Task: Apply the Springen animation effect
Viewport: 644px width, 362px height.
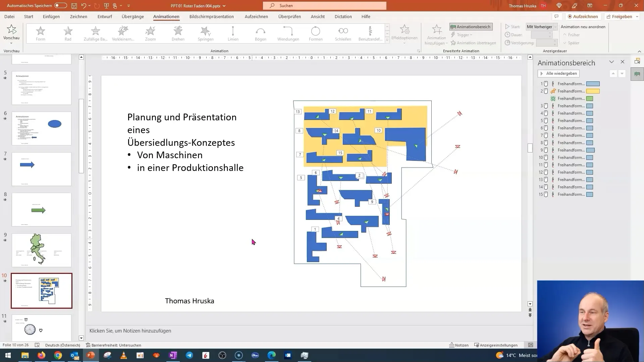Action: coord(206,34)
